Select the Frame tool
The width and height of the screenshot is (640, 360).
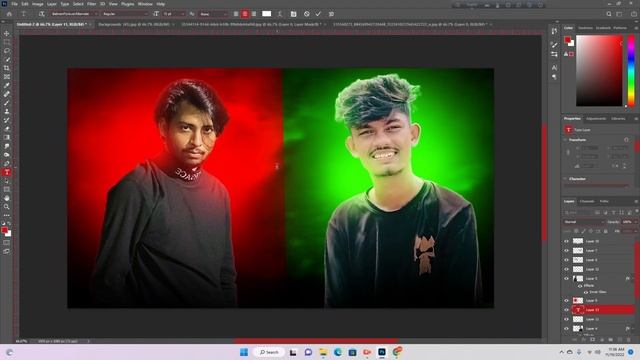pyautogui.click(x=7, y=76)
